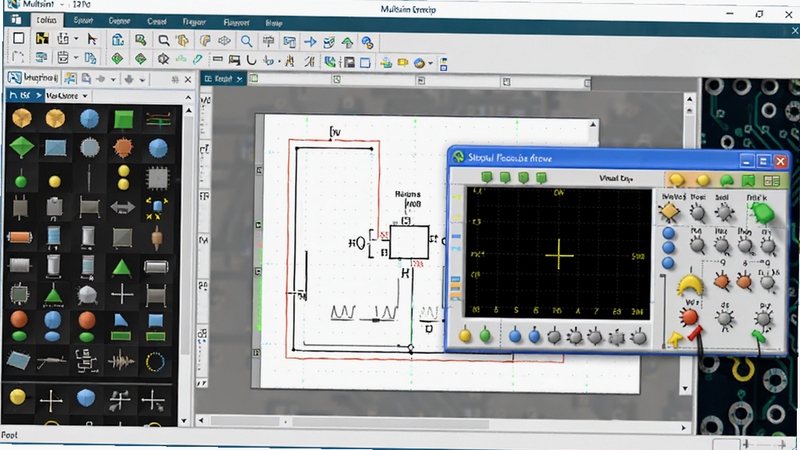
Task: Select the highlighted first ribbon tab
Action: 46,20
